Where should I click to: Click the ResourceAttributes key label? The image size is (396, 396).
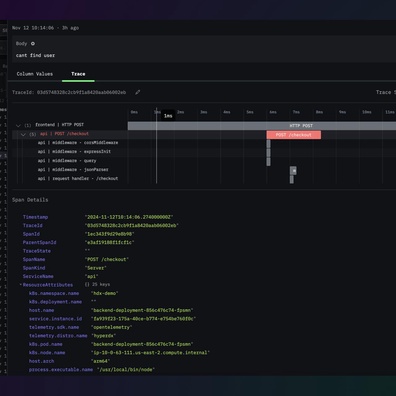pos(48,285)
